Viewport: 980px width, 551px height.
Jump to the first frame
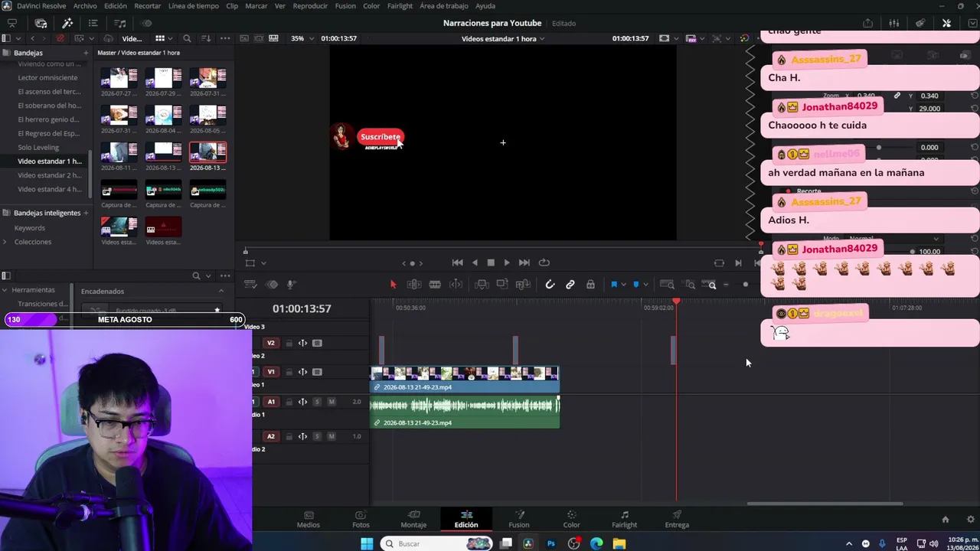point(457,262)
